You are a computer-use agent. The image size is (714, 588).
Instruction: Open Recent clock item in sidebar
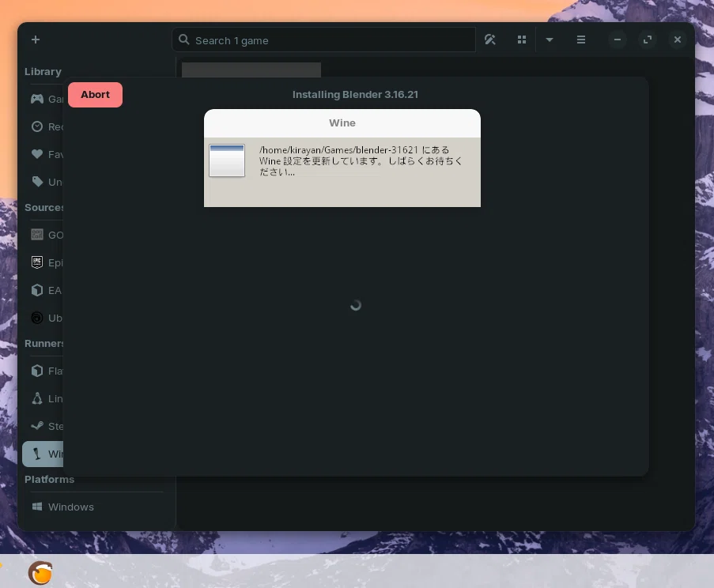(x=43, y=126)
